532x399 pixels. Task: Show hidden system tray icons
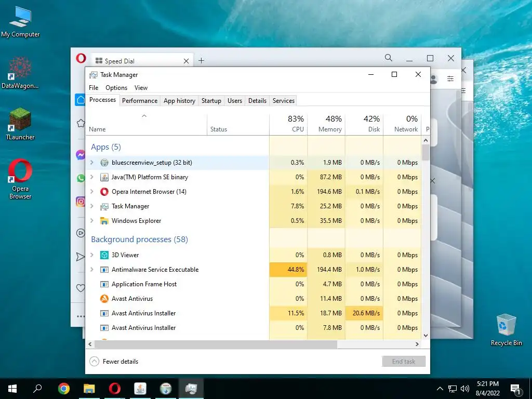tap(440, 389)
